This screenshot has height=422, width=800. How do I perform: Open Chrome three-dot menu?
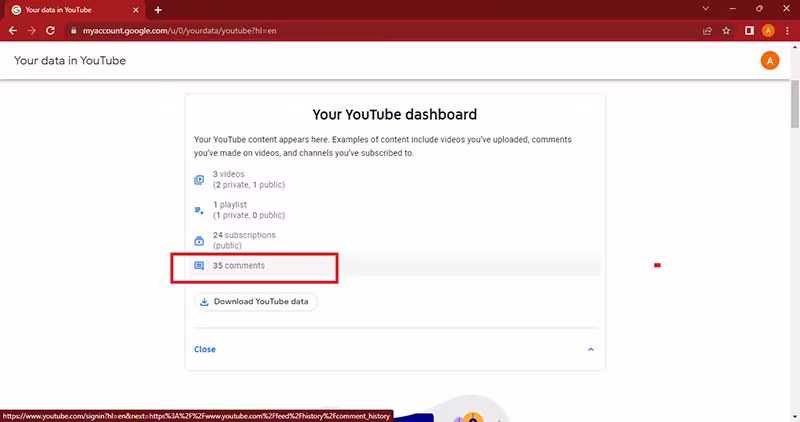tap(787, 31)
